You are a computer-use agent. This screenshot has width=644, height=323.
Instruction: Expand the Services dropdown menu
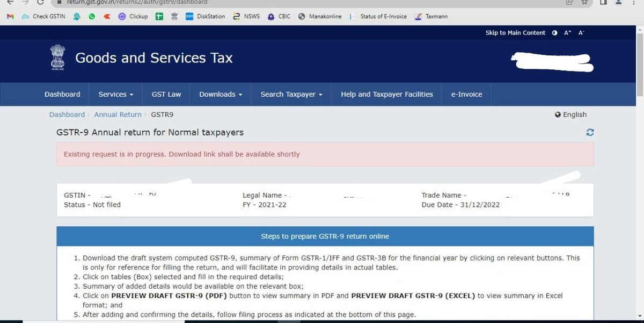pyautogui.click(x=116, y=94)
